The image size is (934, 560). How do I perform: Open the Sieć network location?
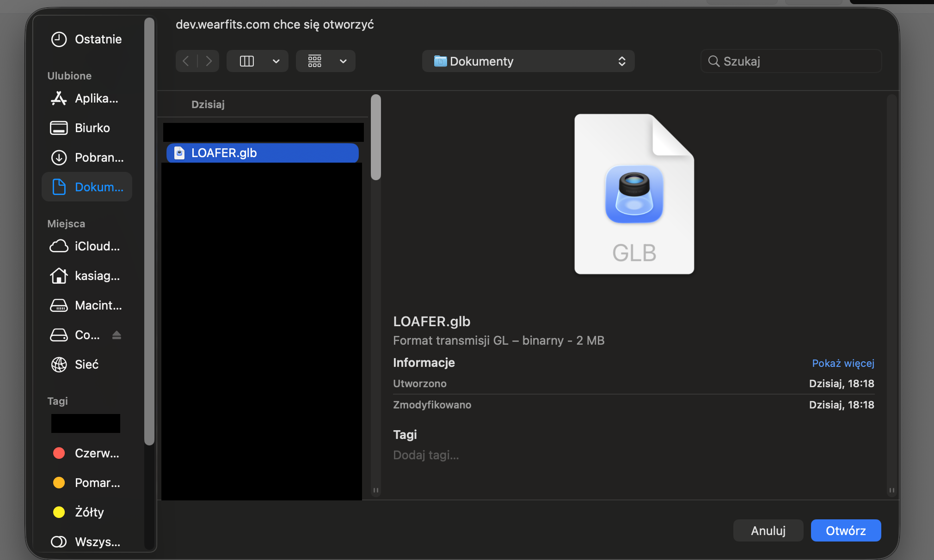87,365
